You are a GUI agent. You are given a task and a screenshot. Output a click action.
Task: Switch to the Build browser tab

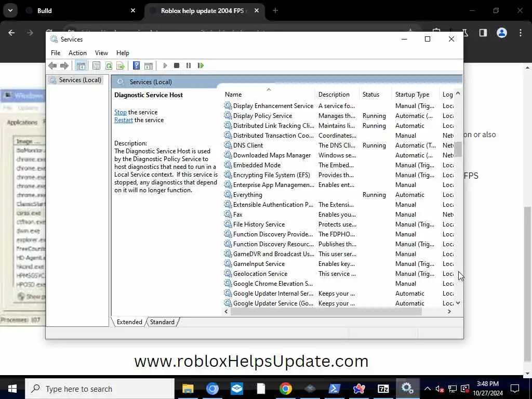(81, 11)
